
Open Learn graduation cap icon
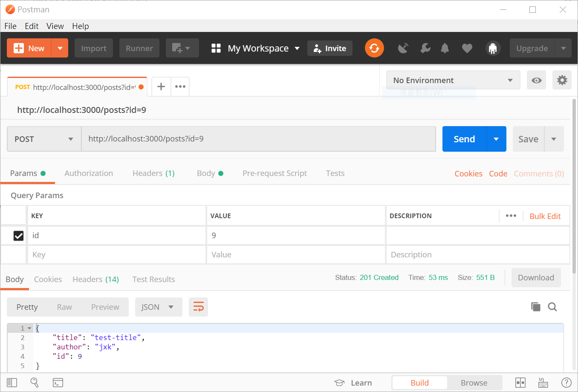pos(339,383)
